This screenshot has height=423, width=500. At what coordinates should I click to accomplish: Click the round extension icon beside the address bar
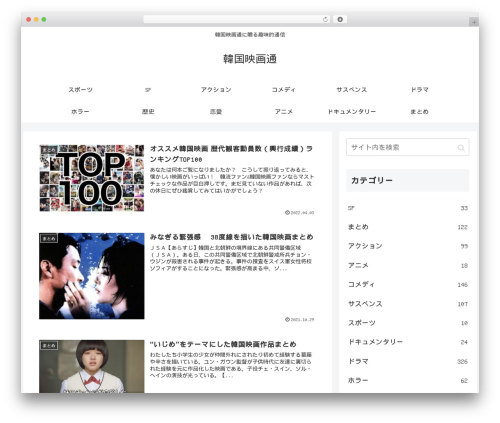[x=340, y=19]
